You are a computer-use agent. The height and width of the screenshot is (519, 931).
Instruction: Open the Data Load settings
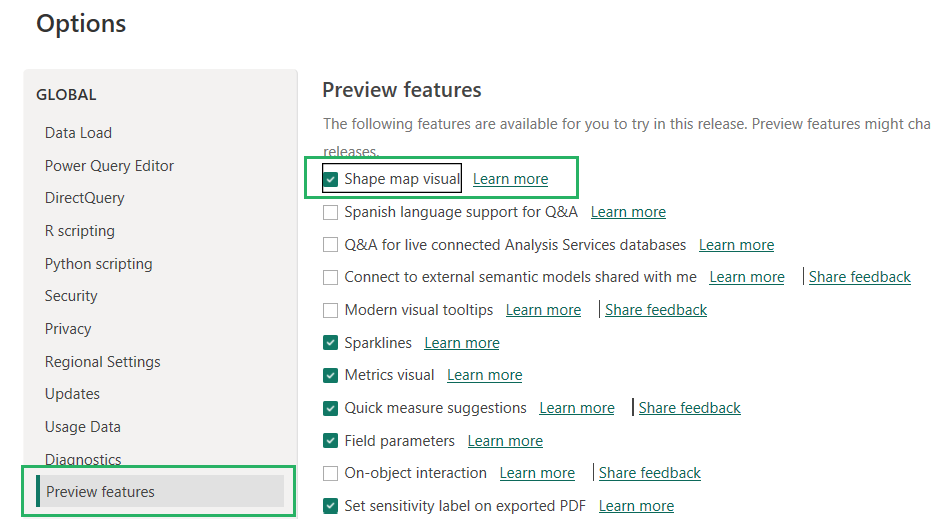click(x=78, y=133)
